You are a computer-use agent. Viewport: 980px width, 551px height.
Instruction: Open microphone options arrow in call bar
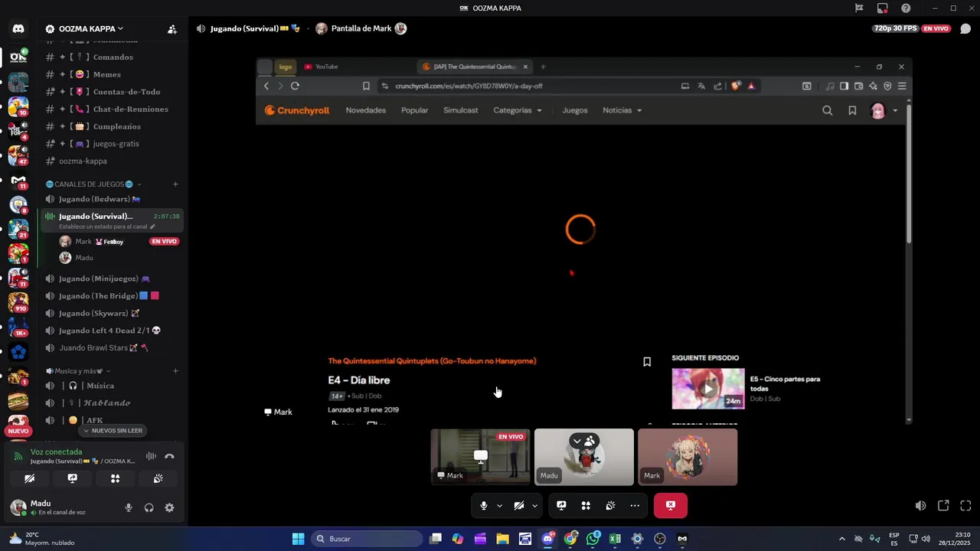[499, 506]
